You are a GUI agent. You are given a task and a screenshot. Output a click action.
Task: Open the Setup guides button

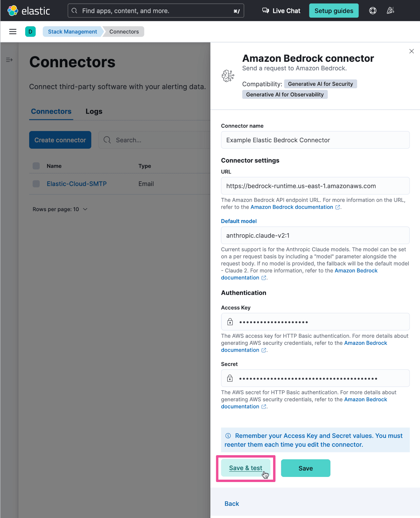tap(334, 11)
